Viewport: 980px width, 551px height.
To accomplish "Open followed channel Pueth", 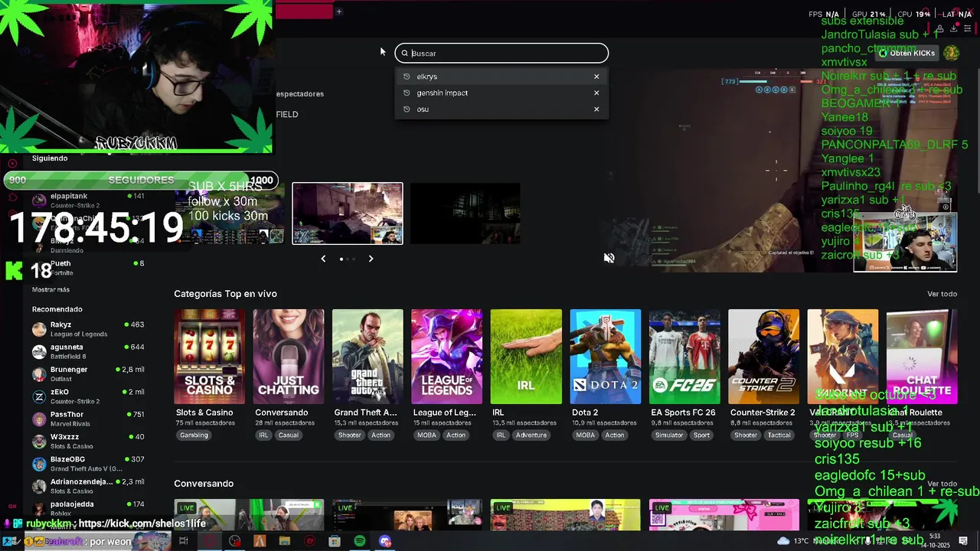I will coord(88,267).
